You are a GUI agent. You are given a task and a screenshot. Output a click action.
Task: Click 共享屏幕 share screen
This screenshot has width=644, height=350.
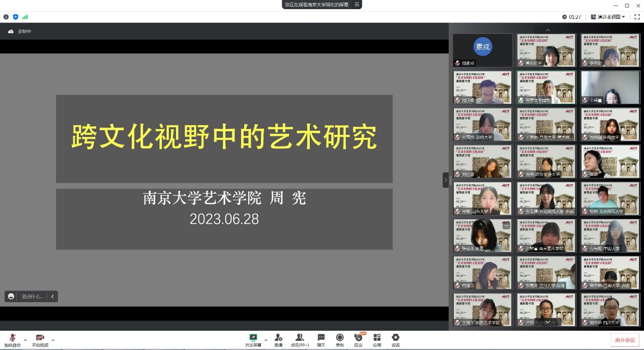(x=253, y=339)
